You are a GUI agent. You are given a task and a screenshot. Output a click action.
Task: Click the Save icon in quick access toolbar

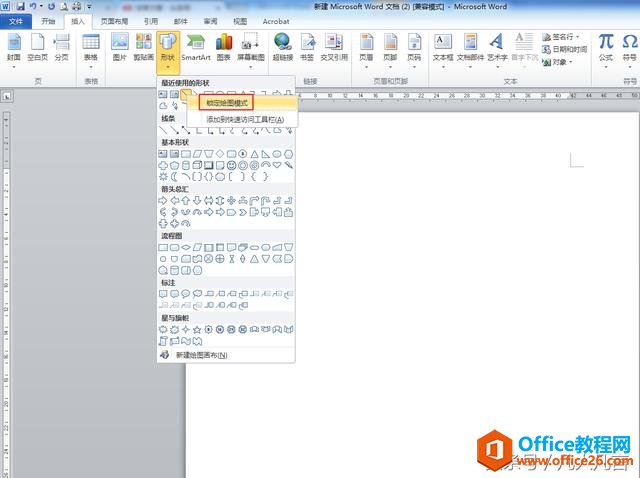pyautogui.click(x=20, y=7)
